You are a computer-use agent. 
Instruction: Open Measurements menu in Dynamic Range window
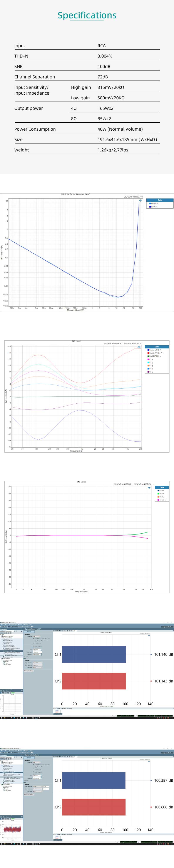pyautogui.click(x=12, y=624)
